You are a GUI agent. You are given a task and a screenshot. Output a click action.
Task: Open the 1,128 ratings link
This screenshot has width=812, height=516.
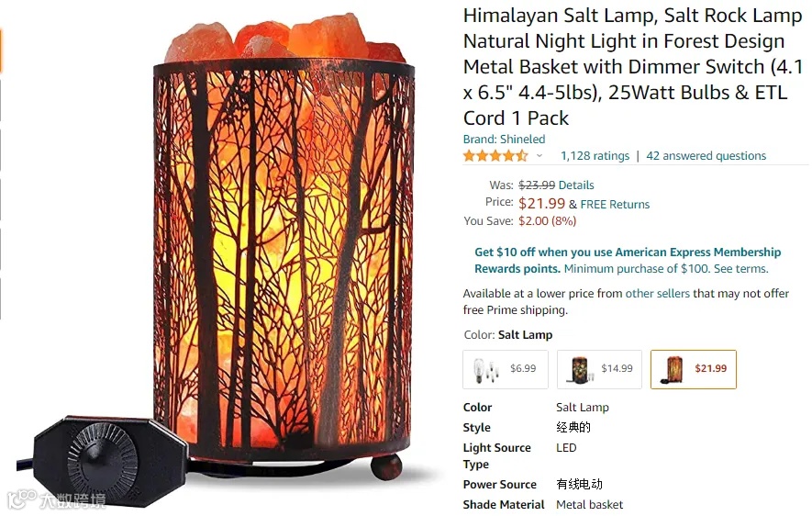tap(595, 156)
